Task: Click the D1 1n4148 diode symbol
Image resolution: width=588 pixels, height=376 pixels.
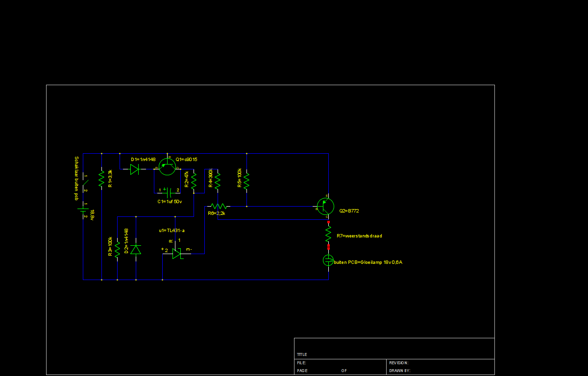Action: (135, 169)
